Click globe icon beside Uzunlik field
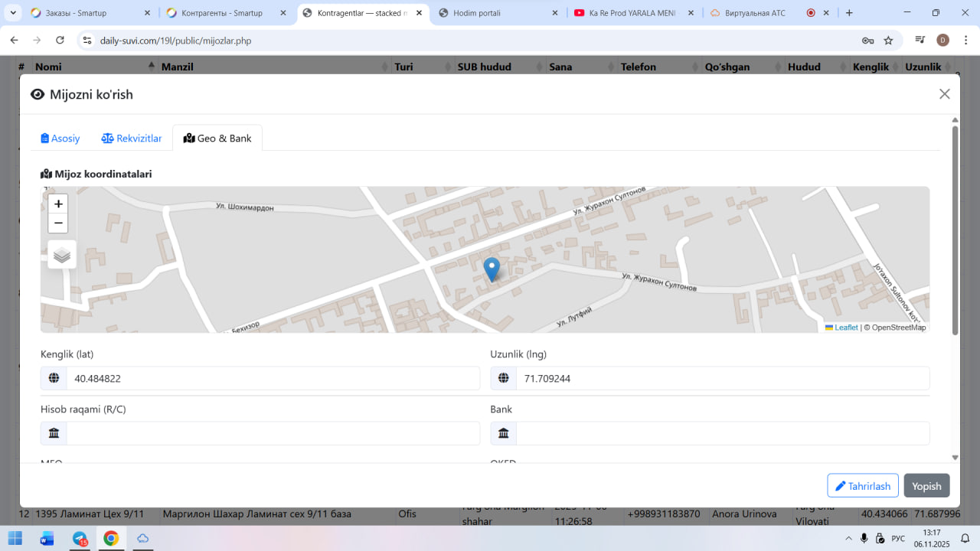The image size is (980, 551). click(x=503, y=378)
